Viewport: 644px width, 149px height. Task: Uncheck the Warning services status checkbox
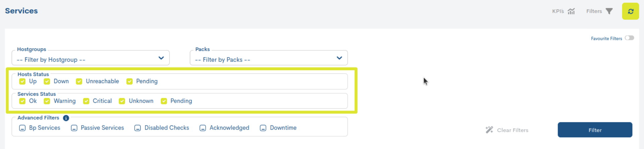47,101
